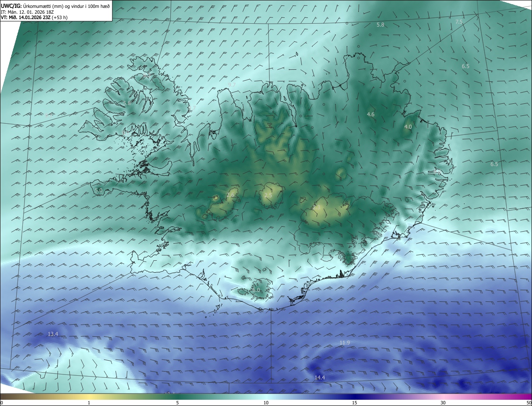Click the 5.8 value near the top edge
This screenshot has width=532, height=406.
pos(380,25)
